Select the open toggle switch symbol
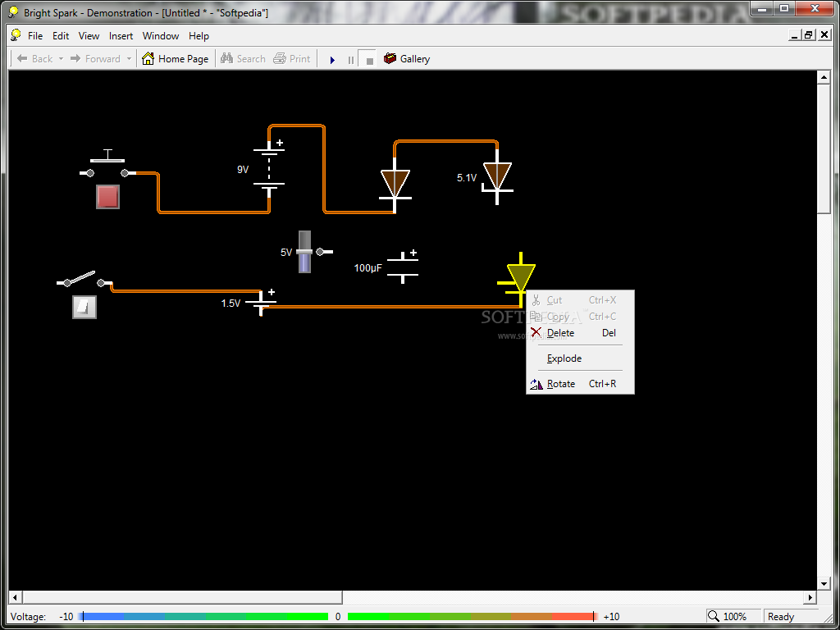Viewport: 840px width, 630px height. pyautogui.click(x=84, y=279)
